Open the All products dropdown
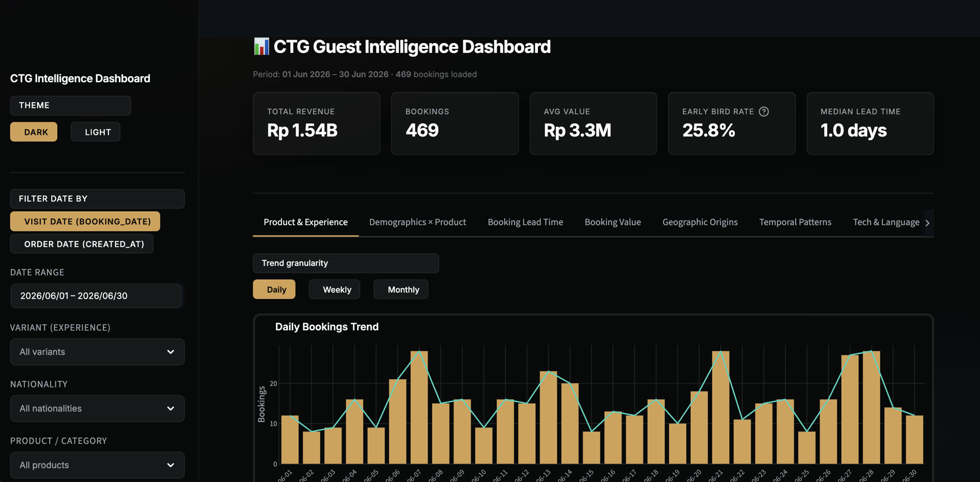Image resolution: width=980 pixels, height=482 pixels. [97, 465]
